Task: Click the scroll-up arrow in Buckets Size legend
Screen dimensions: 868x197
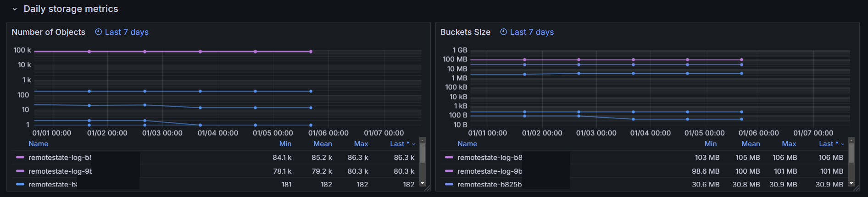Action: [851, 140]
